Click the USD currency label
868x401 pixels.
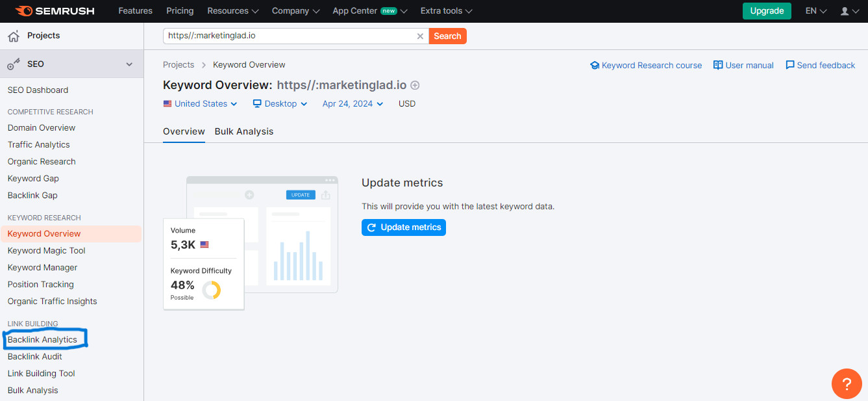(407, 104)
